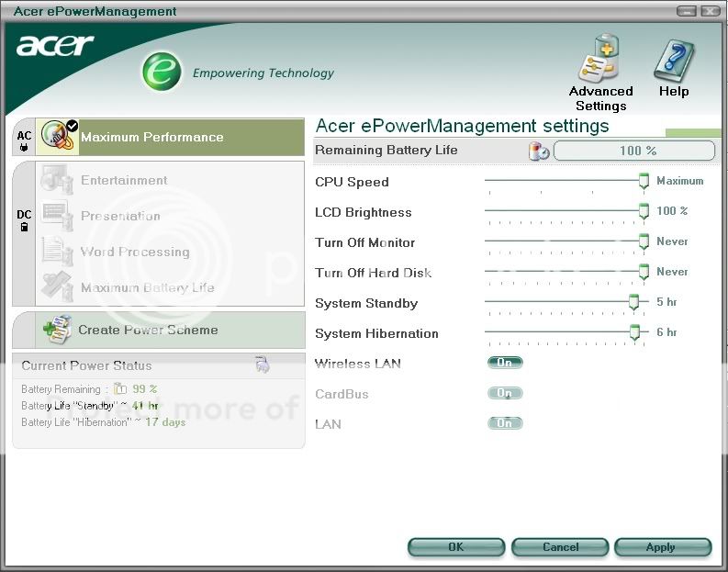Click the Battery Life Hibernation 17 days value

[x=165, y=422]
